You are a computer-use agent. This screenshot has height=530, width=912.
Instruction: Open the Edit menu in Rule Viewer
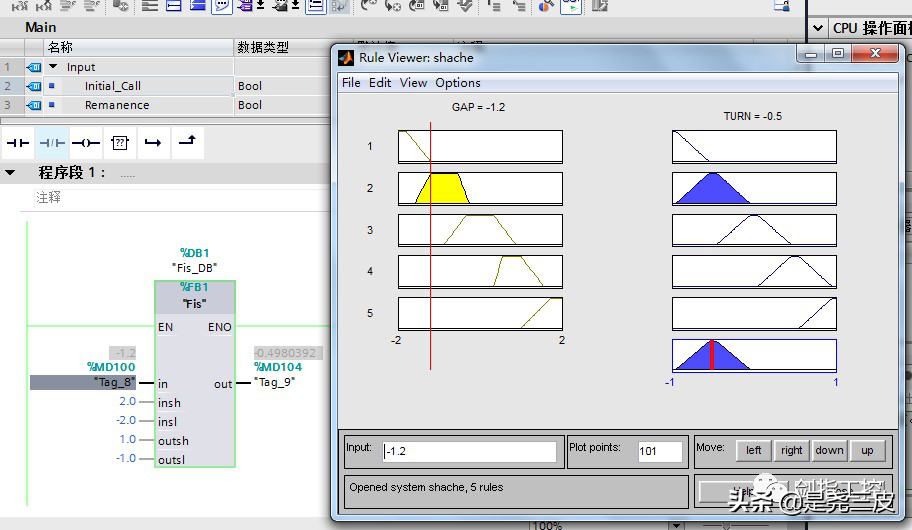[380, 83]
